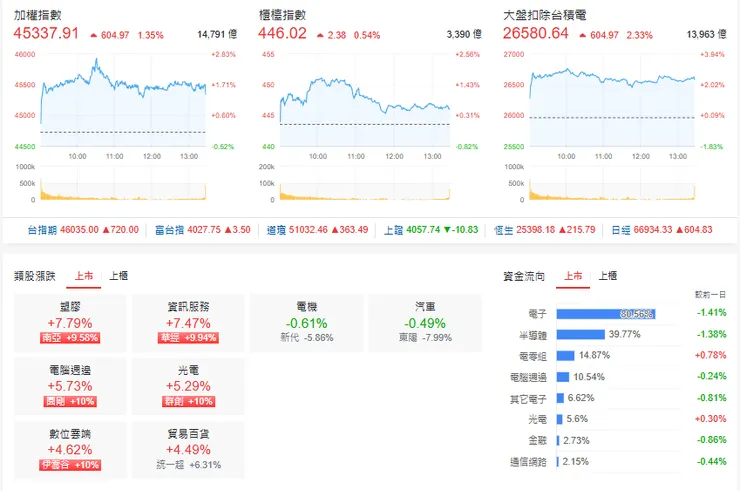Click the 半導體 39.77% fund flow bar

pyautogui.click(x=580, y=335)
